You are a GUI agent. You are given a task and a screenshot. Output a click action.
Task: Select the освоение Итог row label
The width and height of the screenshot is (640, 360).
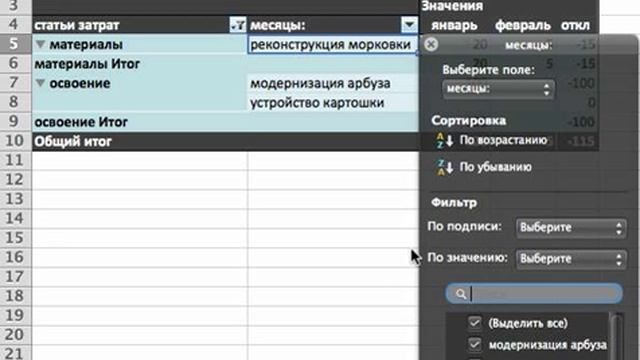(81, 122)
